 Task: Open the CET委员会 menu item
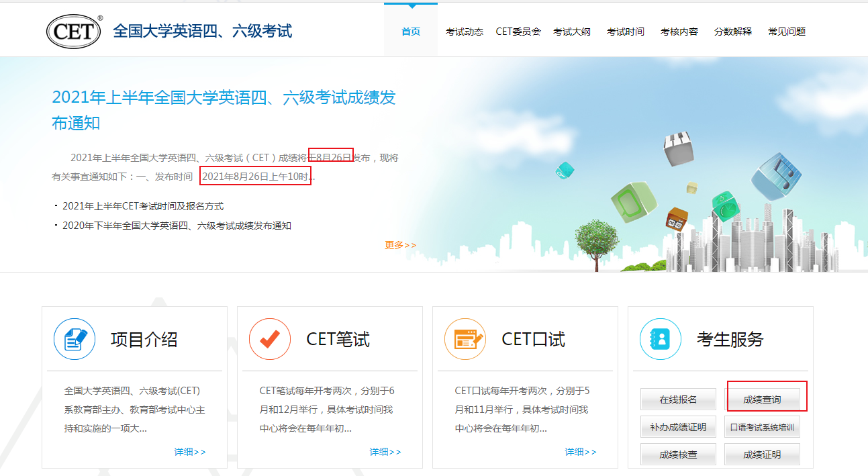pyautogui.click(x=518, y=32)
